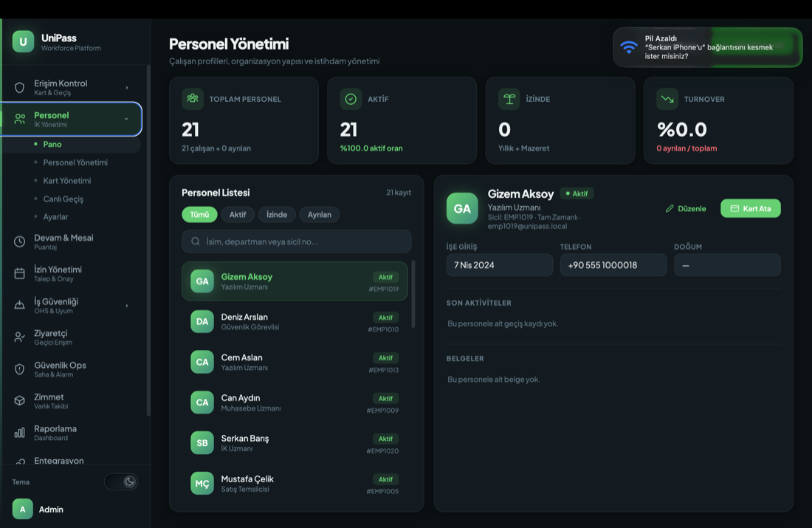Open Devam & Mesai clock icon

click(20, 241)
